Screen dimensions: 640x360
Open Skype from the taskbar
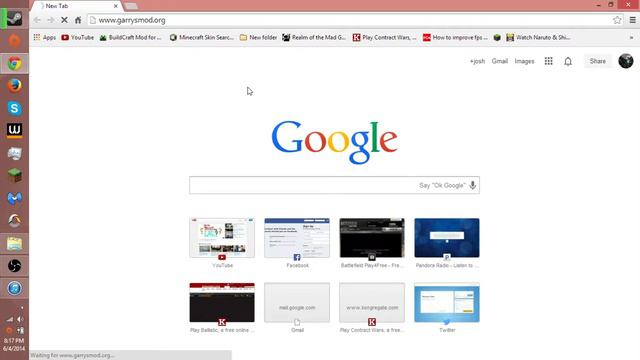pyautogui.click(x=14, y=108)
